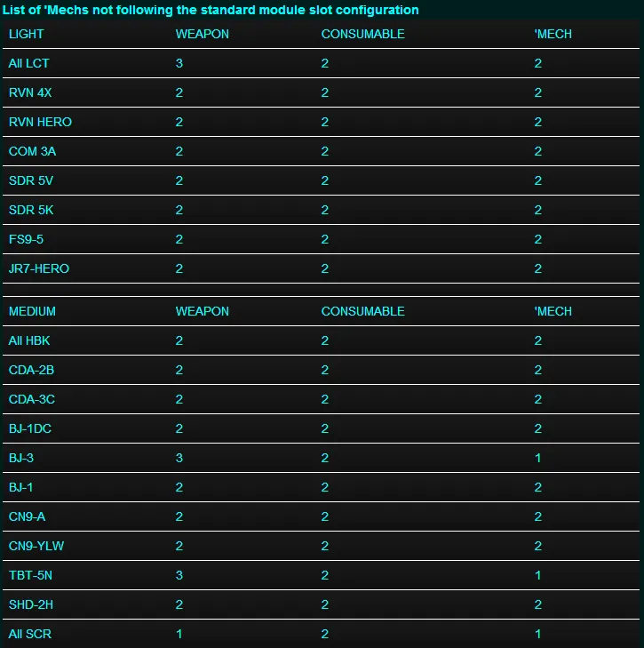The image size is (644, 648).
Task: Click the FS9-5 row label
Action: click(x=26, y=239)
